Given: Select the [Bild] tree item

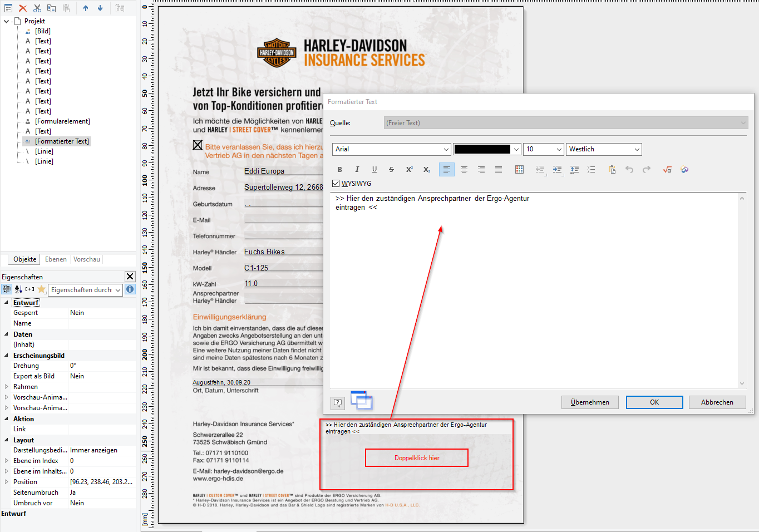Looking at the screenshot, I should 43,31.
